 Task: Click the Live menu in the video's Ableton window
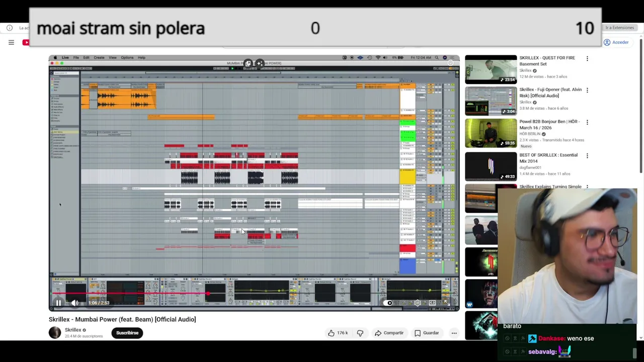[65, 57]
